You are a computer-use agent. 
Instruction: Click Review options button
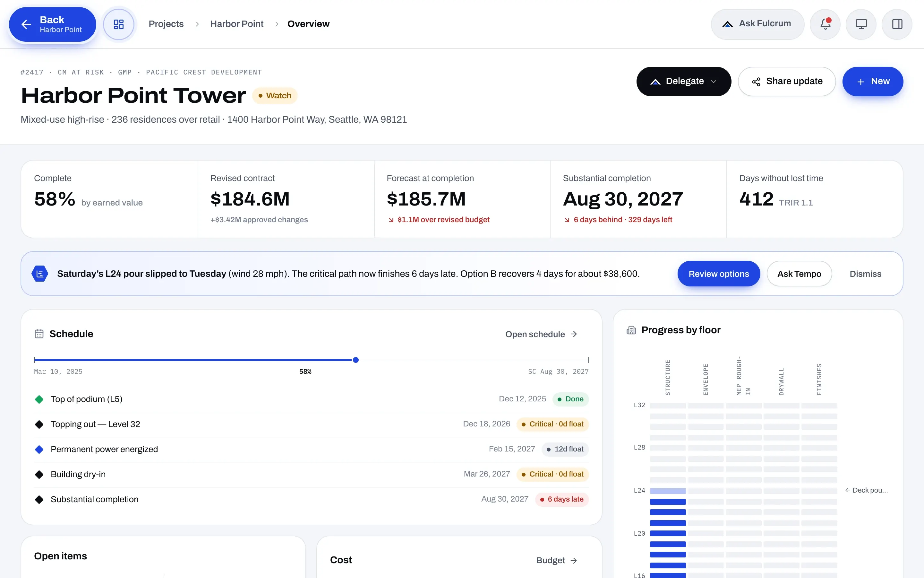[719, 274]
